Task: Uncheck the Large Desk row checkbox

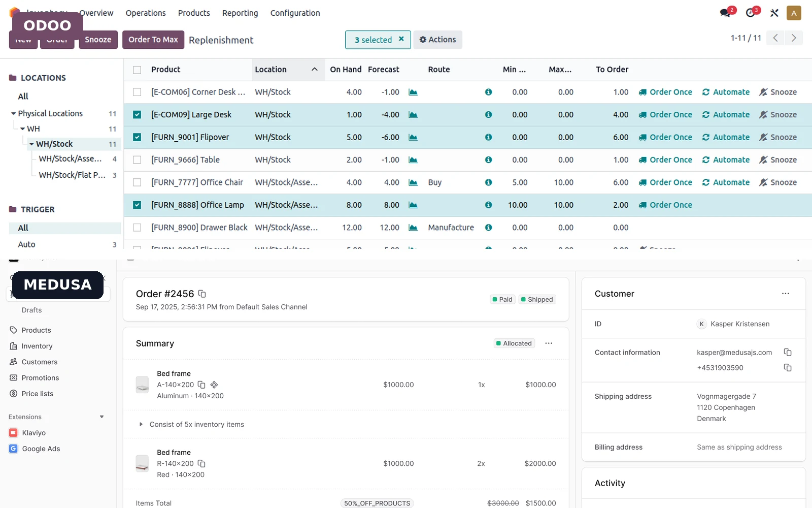Action: pyautogui.click(x=137, y=115)
